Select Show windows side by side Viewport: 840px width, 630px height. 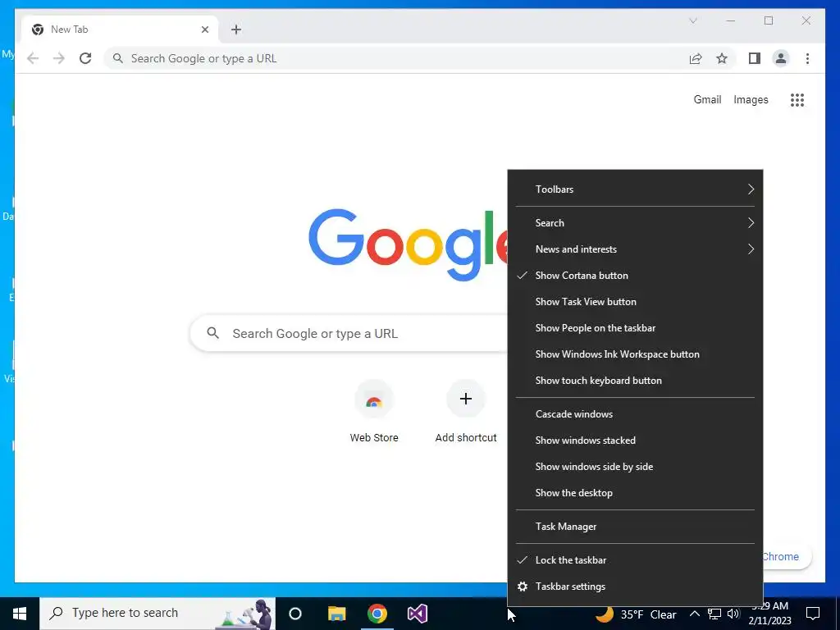tap(635, 467)
